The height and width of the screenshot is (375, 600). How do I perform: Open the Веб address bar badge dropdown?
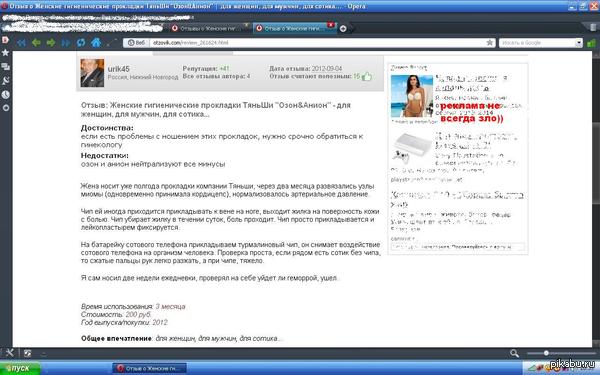136,43
